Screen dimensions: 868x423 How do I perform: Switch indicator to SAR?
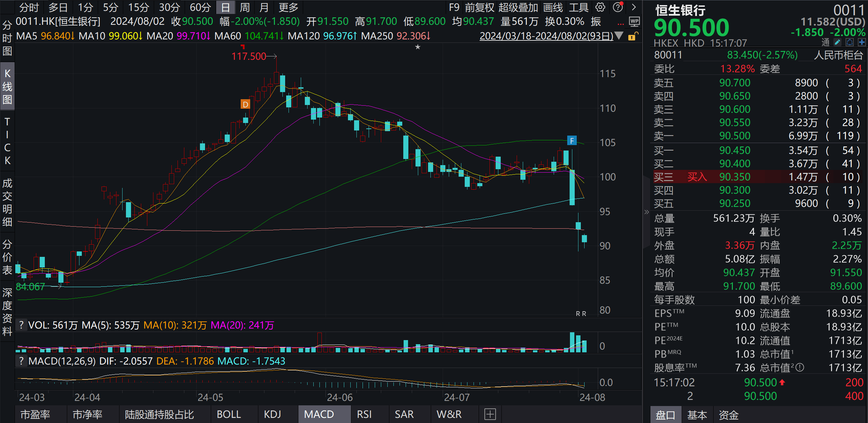pos(404,414)
